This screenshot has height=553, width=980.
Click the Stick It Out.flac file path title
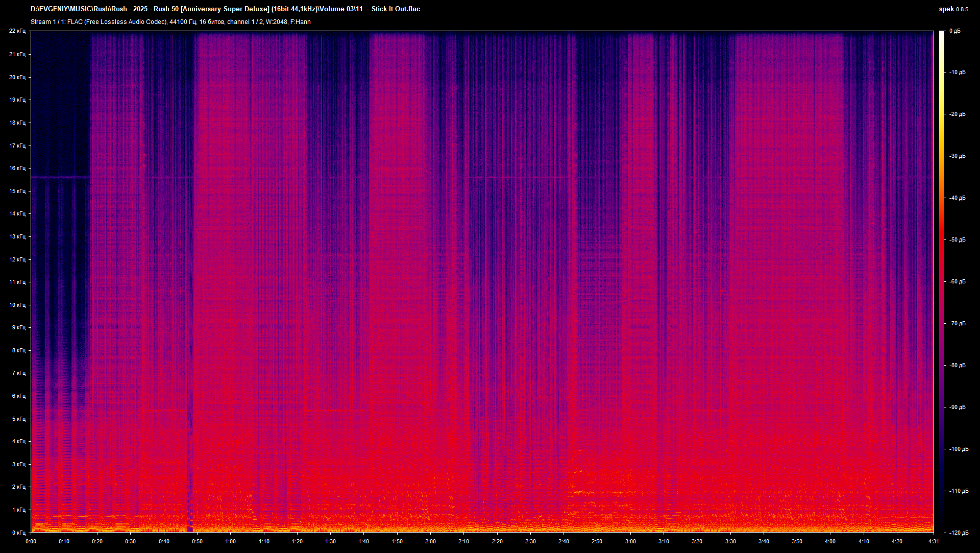point(225,9)
